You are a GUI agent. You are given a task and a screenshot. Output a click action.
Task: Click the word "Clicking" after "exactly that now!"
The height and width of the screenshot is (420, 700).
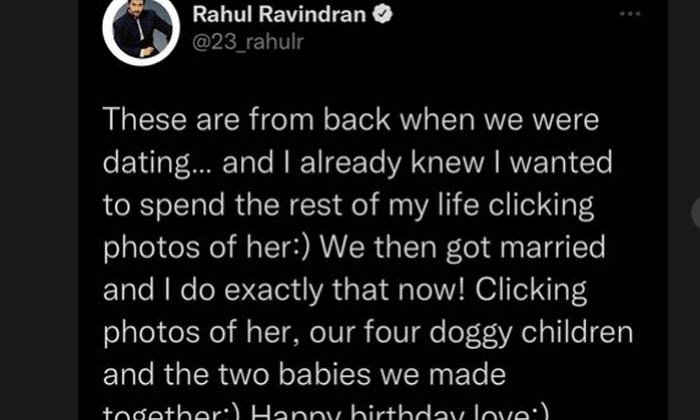pos(530,291)
